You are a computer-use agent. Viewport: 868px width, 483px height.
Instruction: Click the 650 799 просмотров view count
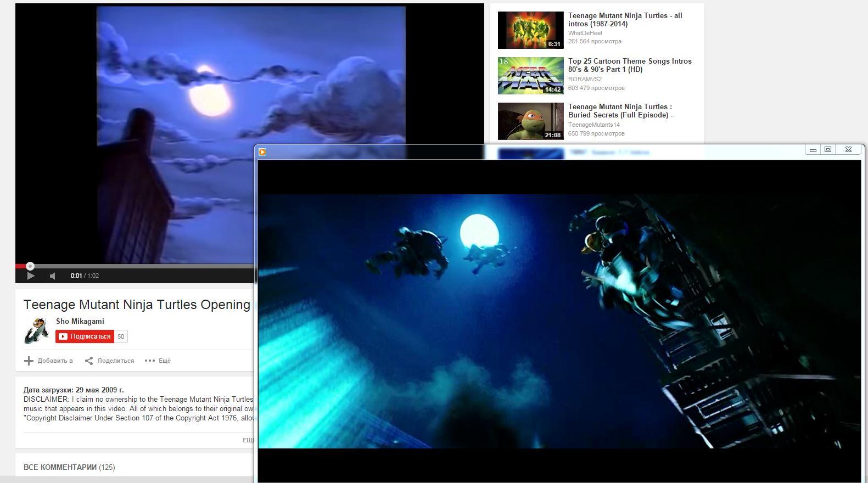pos(596,133)
